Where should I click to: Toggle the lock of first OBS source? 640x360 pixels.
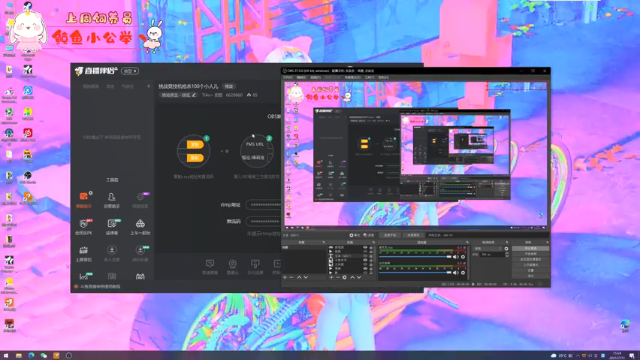(371, 247)
